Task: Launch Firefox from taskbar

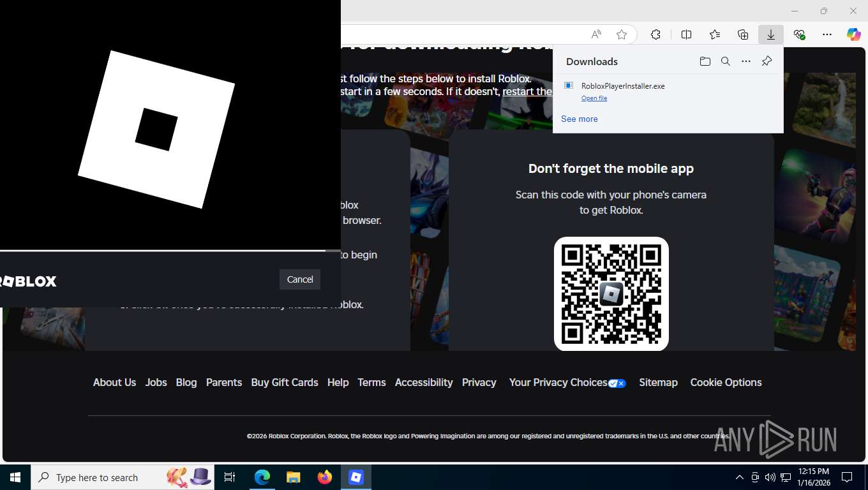Action: click(325, 477)
